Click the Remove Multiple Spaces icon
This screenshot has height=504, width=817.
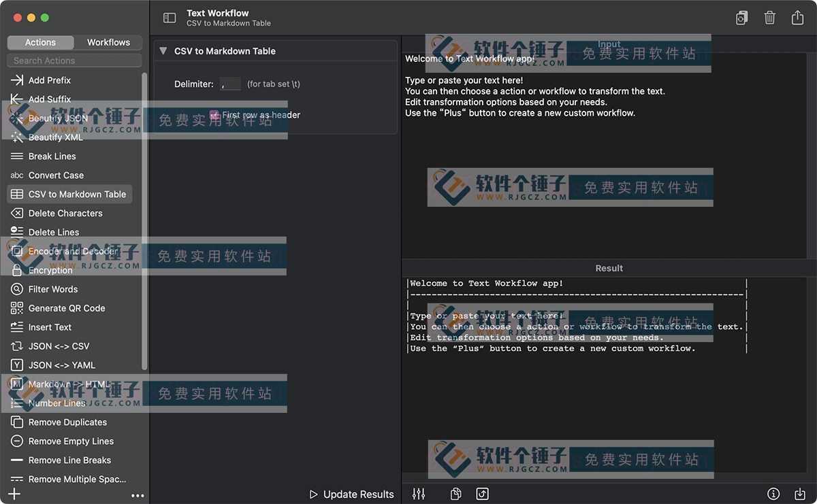click(17, 480)
